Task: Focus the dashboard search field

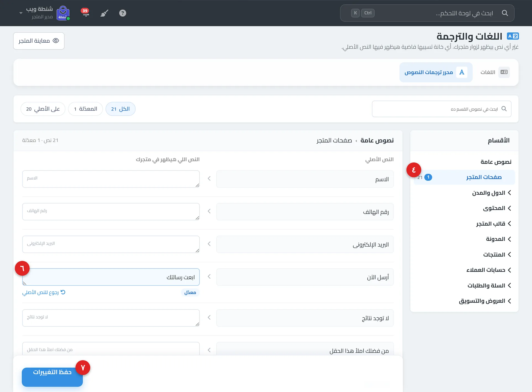Action: (427, 13)
